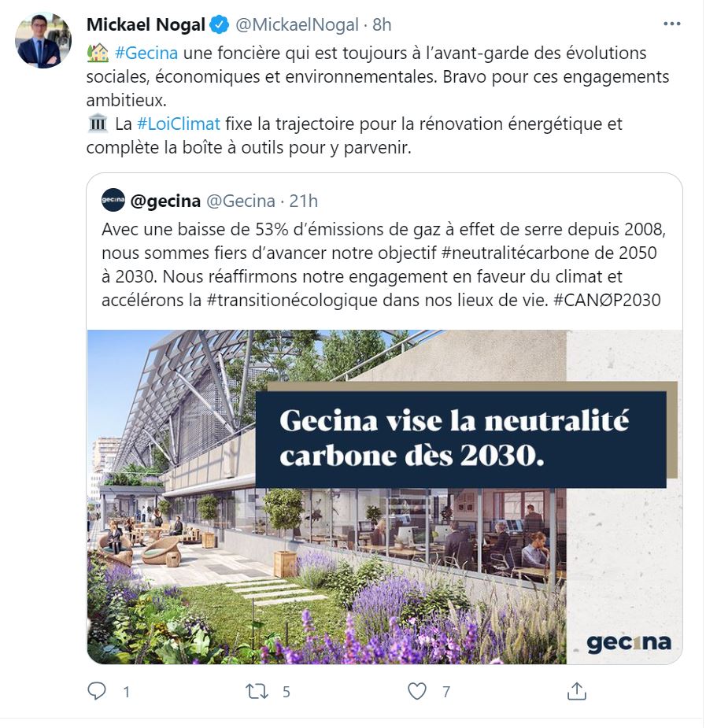The width and height of the screenshot is (706, 728).
Task: Click the reply speech bubble icon
Action: coord(97,691)
